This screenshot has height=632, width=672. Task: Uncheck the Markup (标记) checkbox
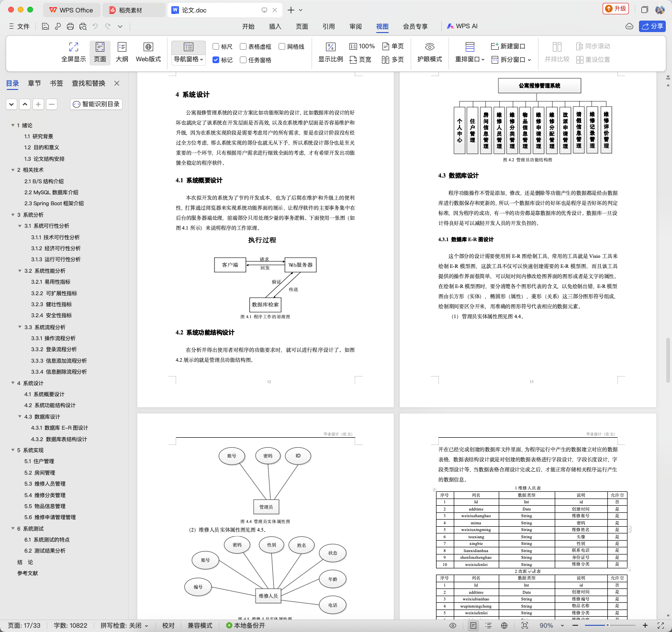(x=216, y=60)
